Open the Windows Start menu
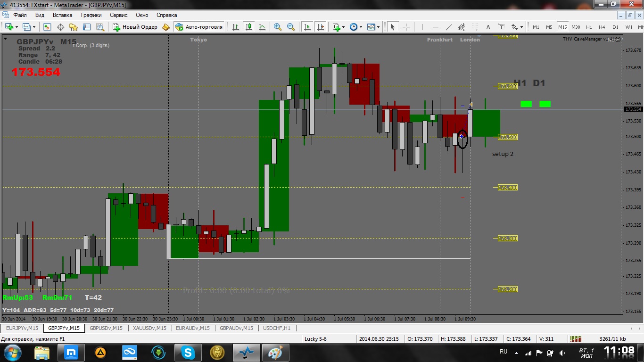644x362 pixels. point(13,352)
